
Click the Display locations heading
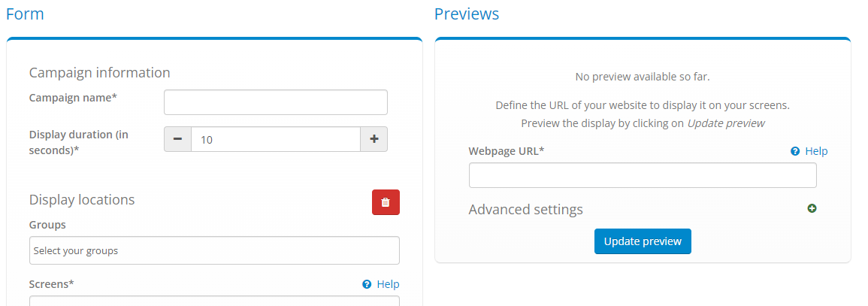(82, 199)
